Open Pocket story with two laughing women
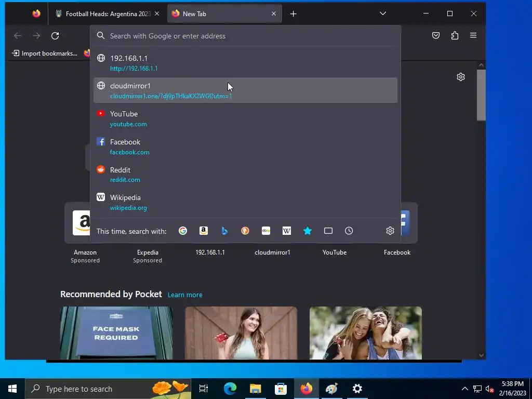532x399 pixels. click(x=366, y=333)
